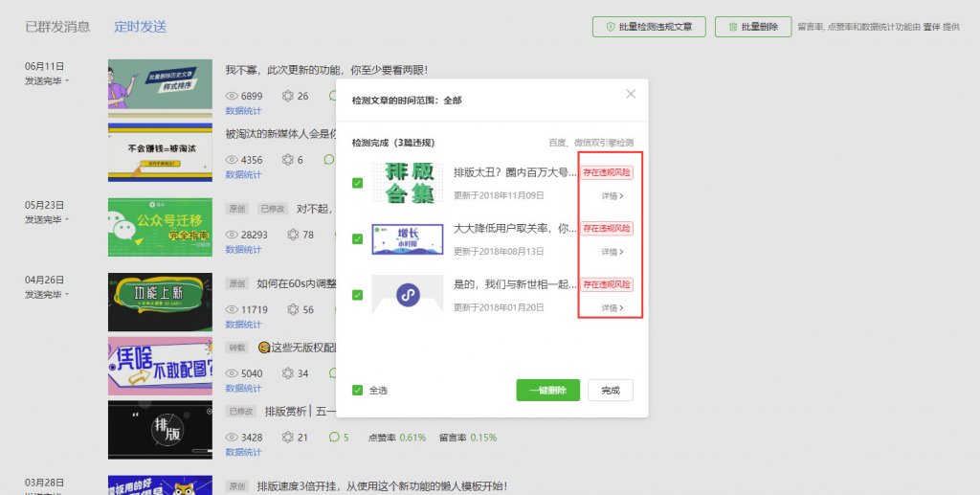Open 数据统计 for the 4356-view article
Image resolution: width=980 pixels, height=495 pixels.
click(x=244, y=175)
